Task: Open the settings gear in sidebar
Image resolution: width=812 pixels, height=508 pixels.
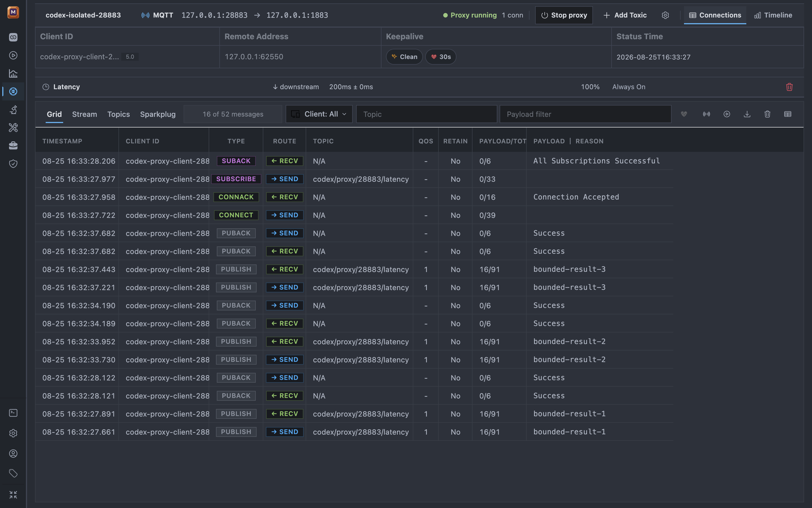Action: [x=13, y=433]
